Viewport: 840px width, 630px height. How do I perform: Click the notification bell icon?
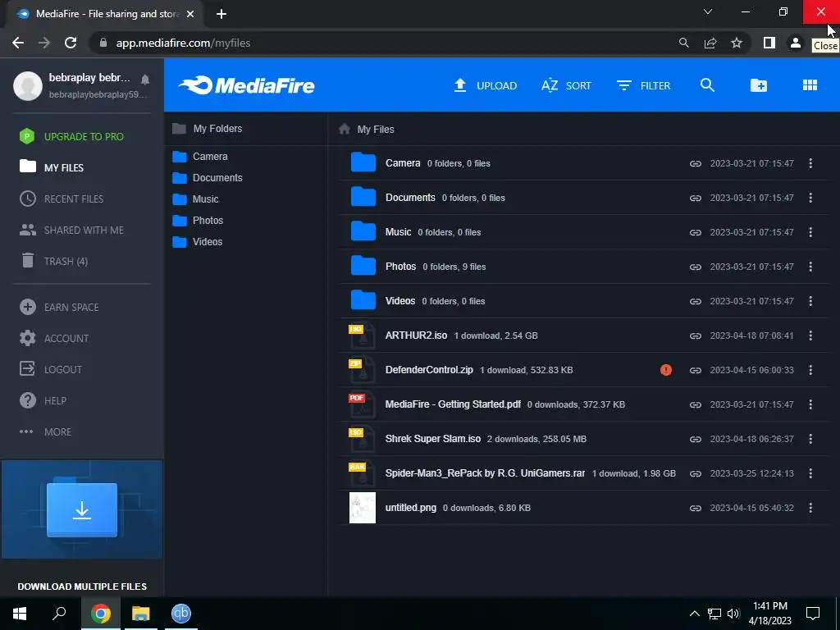[145, 80]
